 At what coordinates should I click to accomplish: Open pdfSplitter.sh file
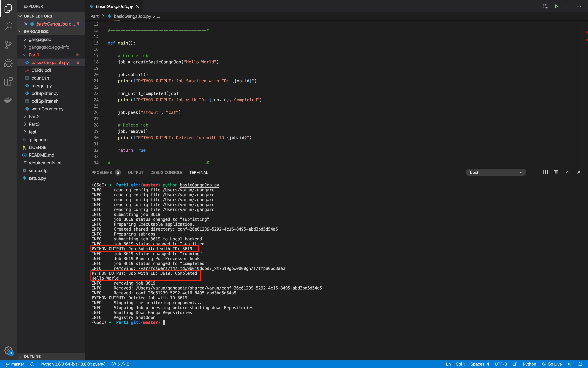51,101
